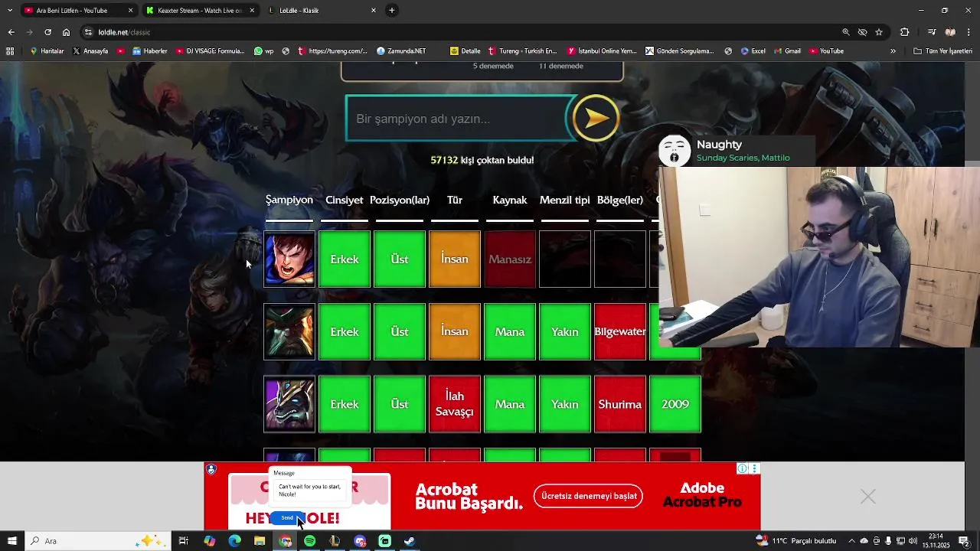Open the Gönderi Sorgulama bookmark

(x=680, y=51)
